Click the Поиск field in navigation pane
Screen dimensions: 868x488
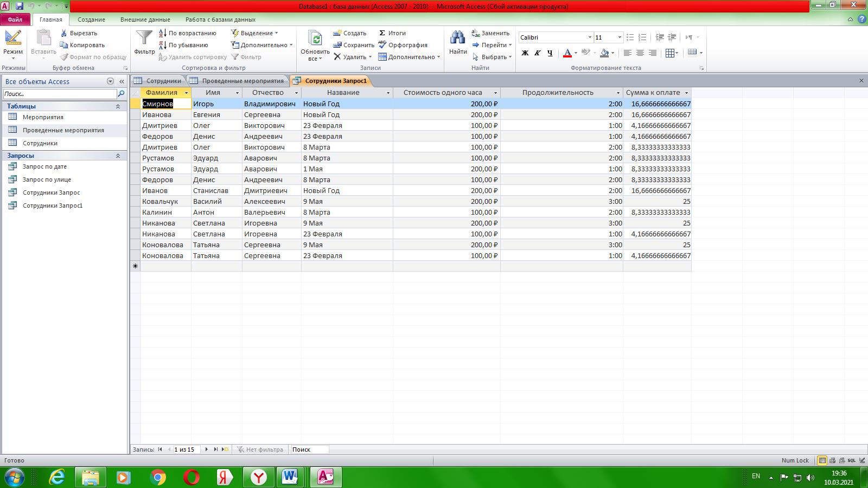coord(60,94)
